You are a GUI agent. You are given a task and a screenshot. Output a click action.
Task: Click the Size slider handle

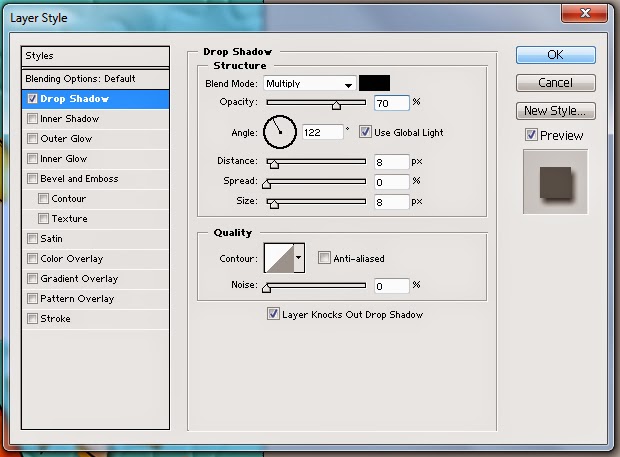click(274, 203)
